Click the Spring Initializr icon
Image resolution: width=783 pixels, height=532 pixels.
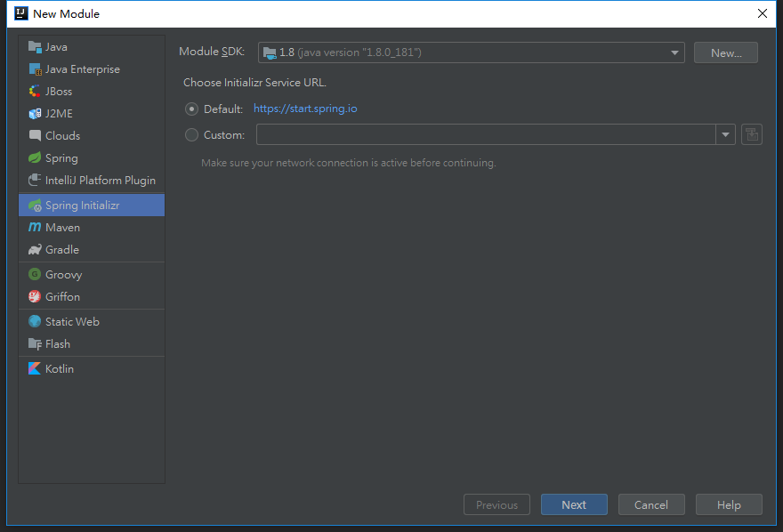[35, 206]
